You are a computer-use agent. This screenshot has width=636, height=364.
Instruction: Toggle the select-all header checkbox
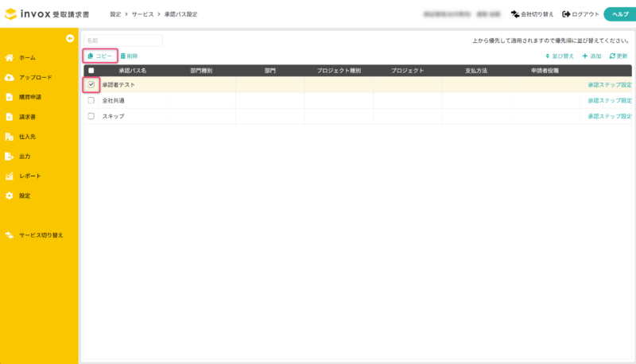pos(91,71)
